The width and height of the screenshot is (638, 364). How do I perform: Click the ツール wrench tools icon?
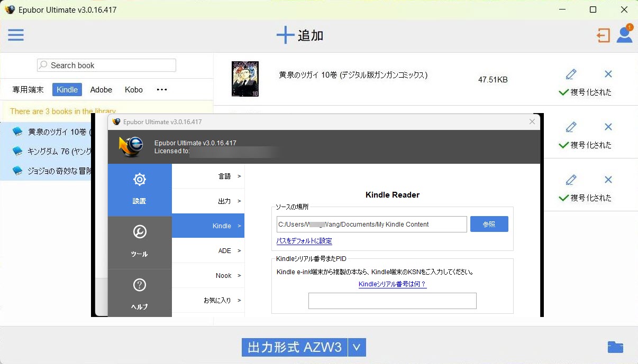140,232
